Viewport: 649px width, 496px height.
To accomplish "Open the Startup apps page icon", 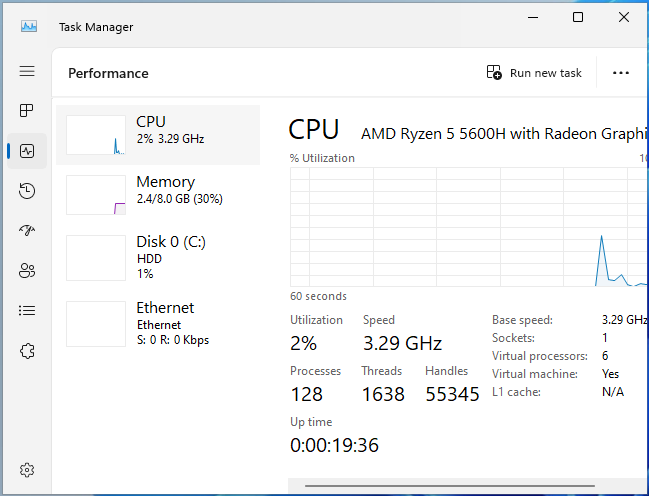I will [27, 230].
